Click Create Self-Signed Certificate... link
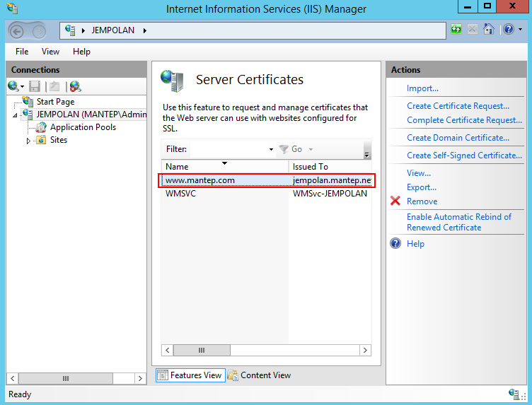The height and width of the screenshot is (405, 532). click(464, 155)
